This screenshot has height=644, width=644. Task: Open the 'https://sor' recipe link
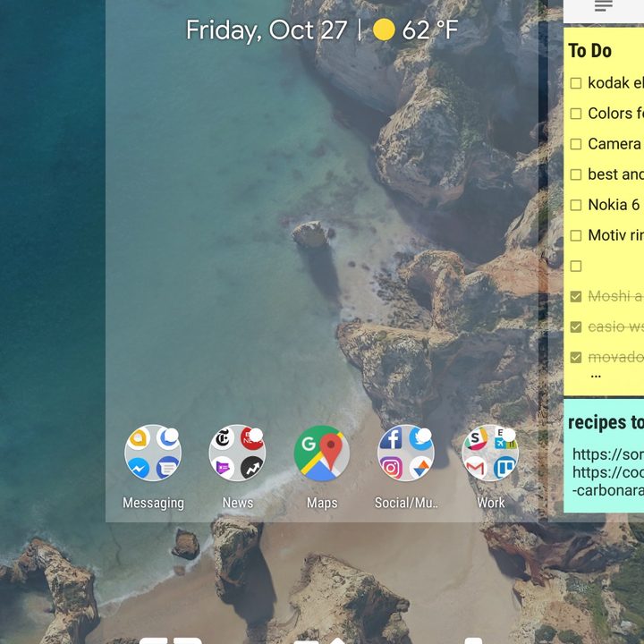608,454
